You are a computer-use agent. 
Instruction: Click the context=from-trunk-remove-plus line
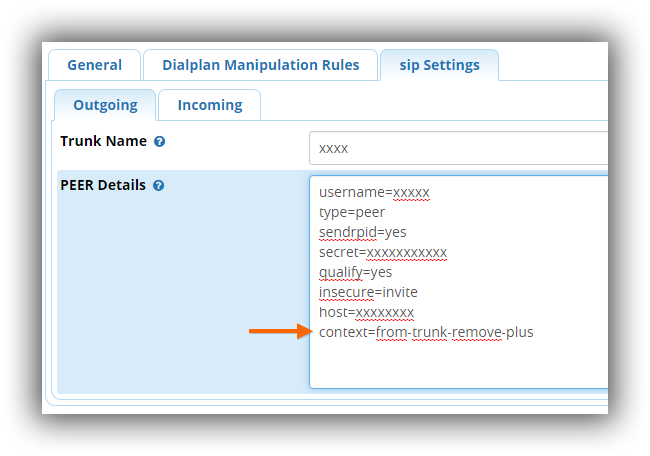pos(426,332)
